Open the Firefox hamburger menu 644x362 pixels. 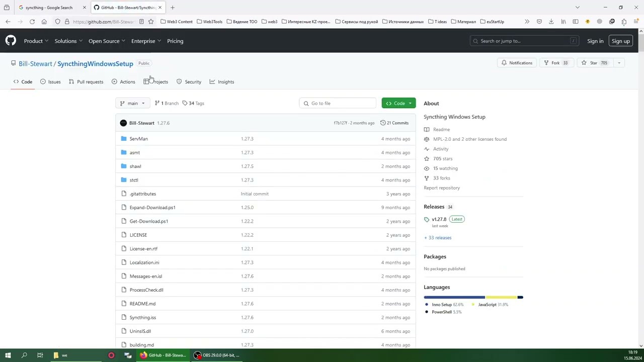pyautogui.click(x=636, y=22)
